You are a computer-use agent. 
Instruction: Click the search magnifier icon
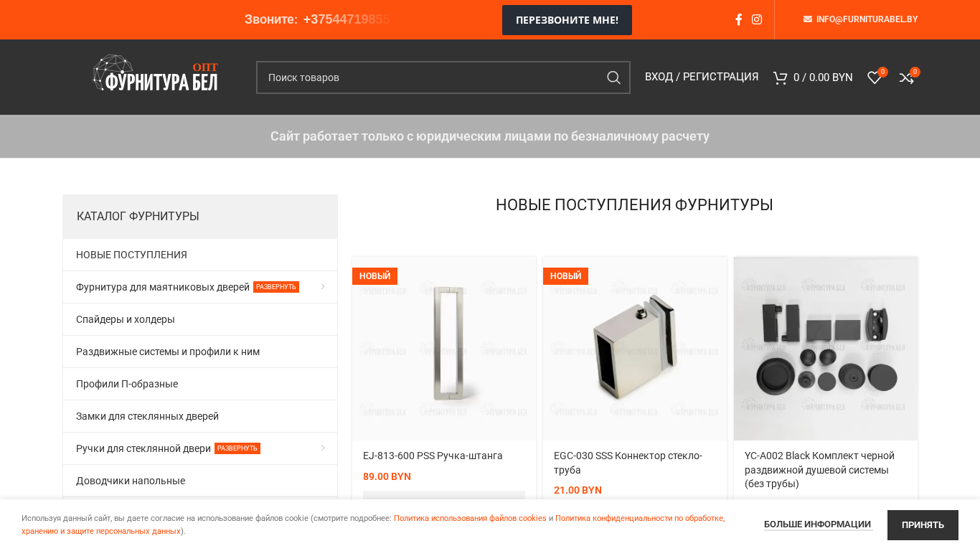click(613, 77)
